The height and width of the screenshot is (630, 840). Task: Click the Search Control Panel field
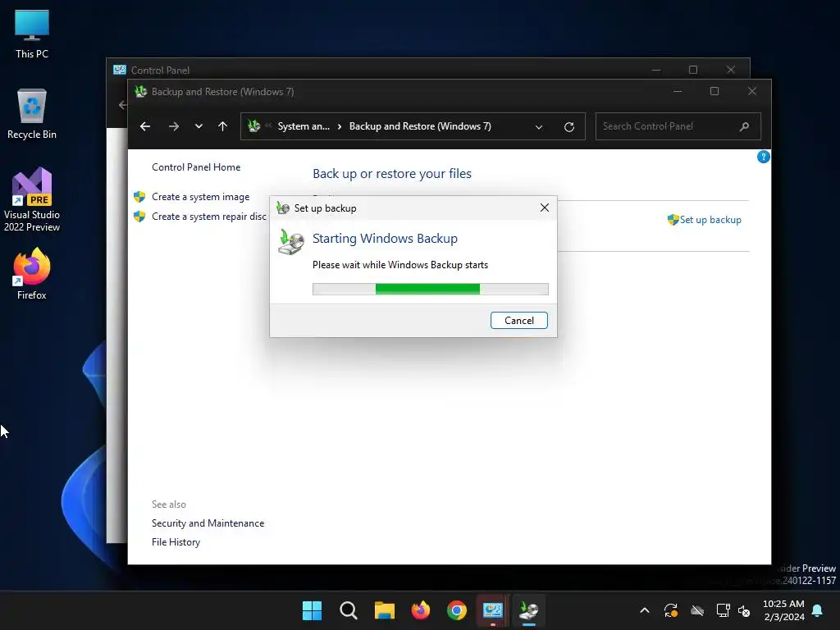tap(678, 126)
